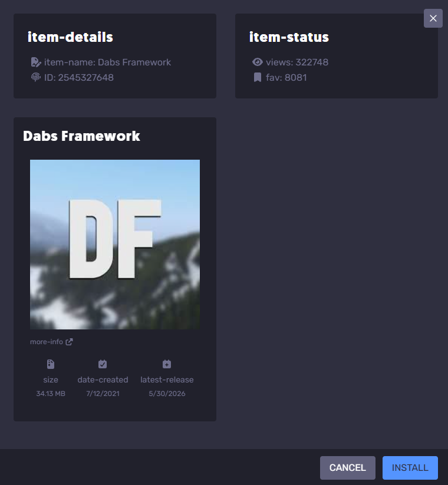Image resolution: width=448 pixels, height=485 pixels.
Task: Click the size file icon
Action: (x=51, y=364)
